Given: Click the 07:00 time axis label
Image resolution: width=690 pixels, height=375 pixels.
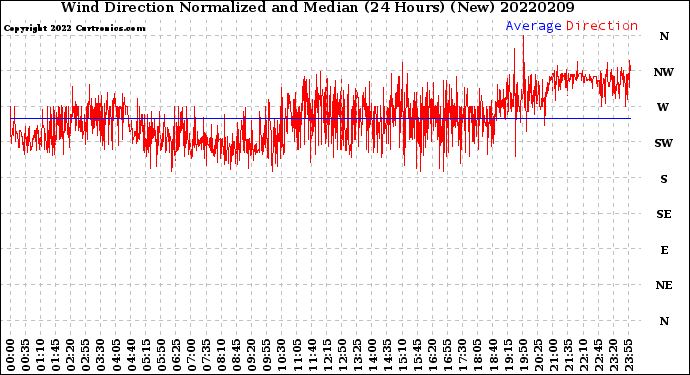Looking at the screenshot, I should 191,355.
